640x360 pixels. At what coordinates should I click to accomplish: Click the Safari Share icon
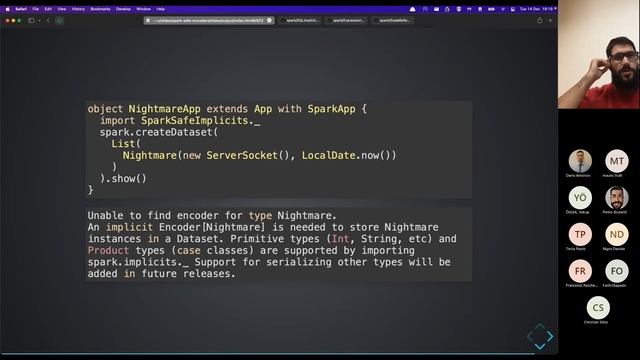(540, 20)
